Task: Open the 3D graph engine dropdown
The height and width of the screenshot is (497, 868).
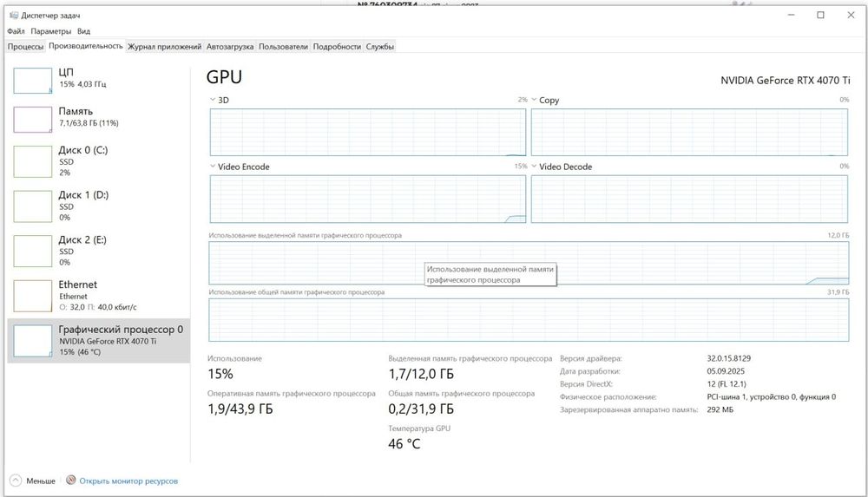Action: pyautogui.click(x=214, y=101)
